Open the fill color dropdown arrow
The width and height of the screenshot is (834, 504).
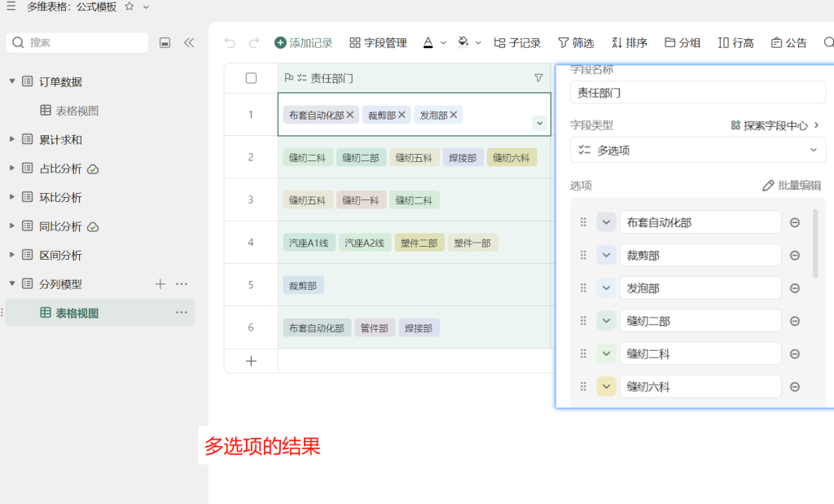point(478,43)
